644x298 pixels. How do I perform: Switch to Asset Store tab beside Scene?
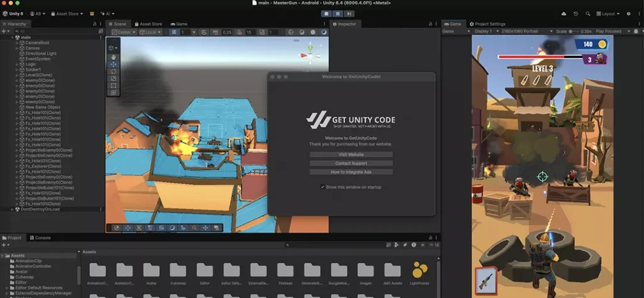tap(148, 24)
